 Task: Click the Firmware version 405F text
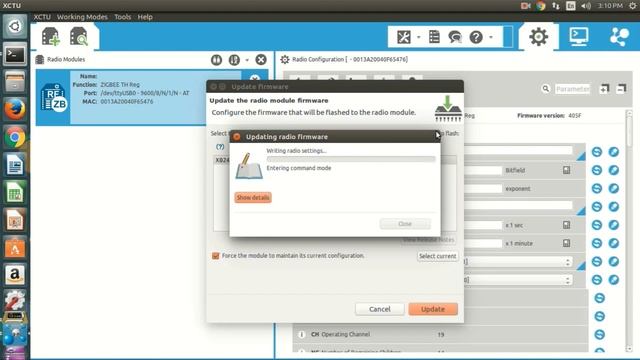549,116
